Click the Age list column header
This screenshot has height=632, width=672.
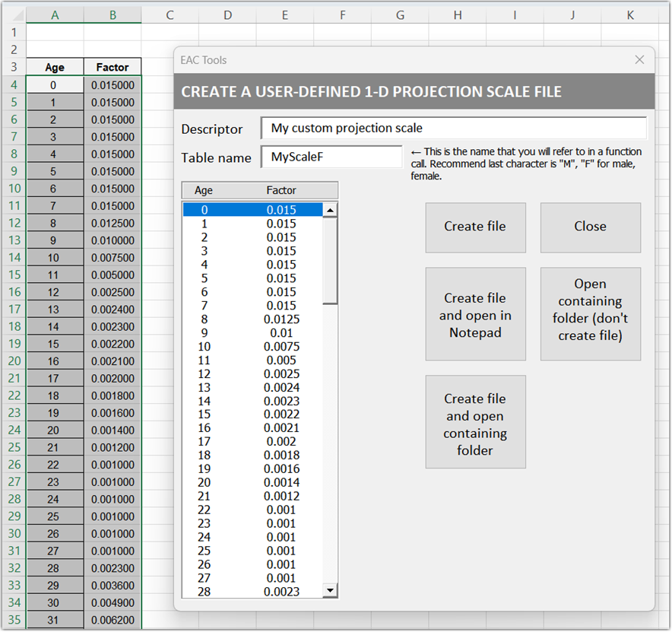click(x=204, y=190)
